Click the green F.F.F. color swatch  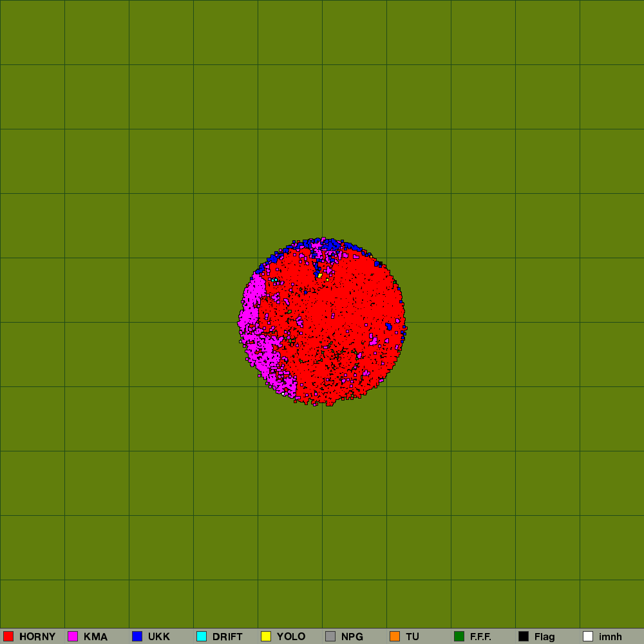pyautogui.click(x=459, y=636)
